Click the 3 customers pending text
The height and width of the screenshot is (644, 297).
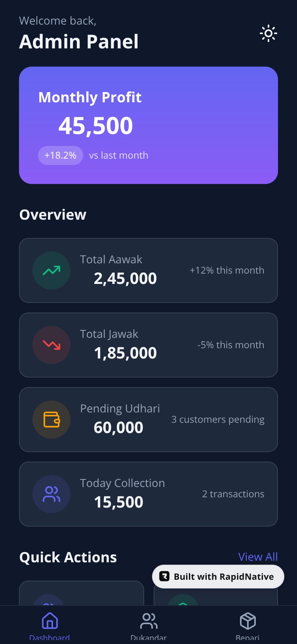pyautogui.click(x=218, y=420)
